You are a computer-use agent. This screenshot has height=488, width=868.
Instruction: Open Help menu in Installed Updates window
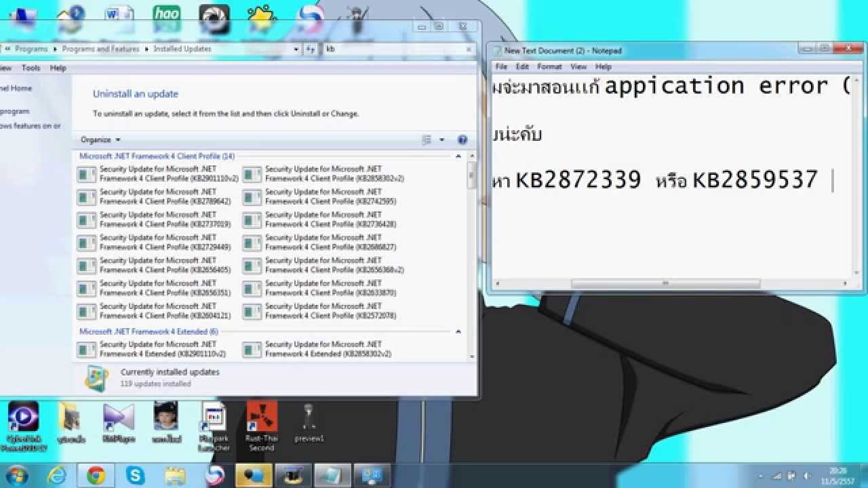(x=58, y=68)
